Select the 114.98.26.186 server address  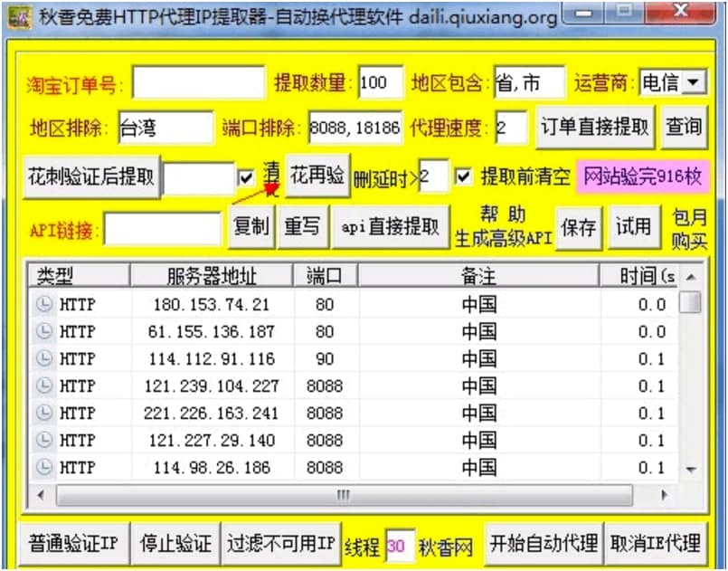tap(212, 468)
